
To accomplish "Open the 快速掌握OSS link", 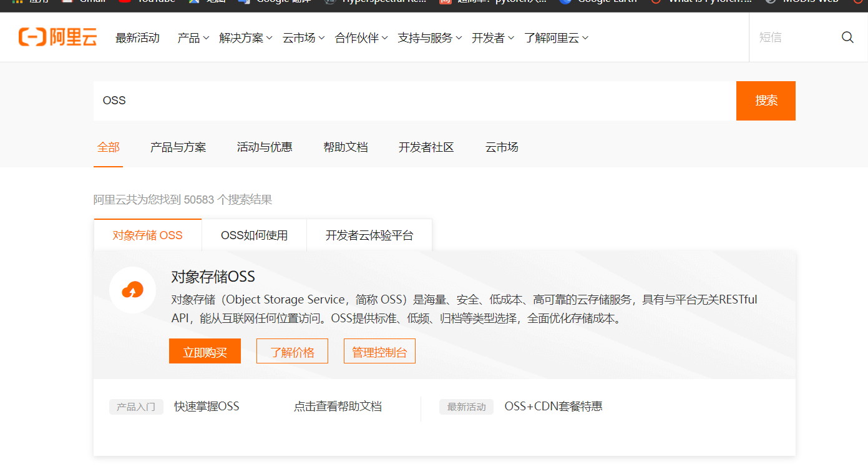I will coord(207,407).
